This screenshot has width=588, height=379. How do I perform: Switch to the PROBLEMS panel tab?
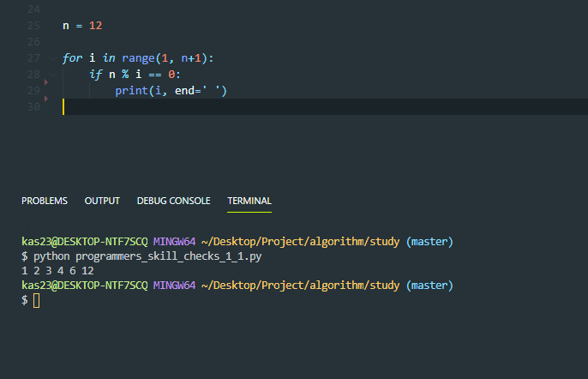coord(45,202)
